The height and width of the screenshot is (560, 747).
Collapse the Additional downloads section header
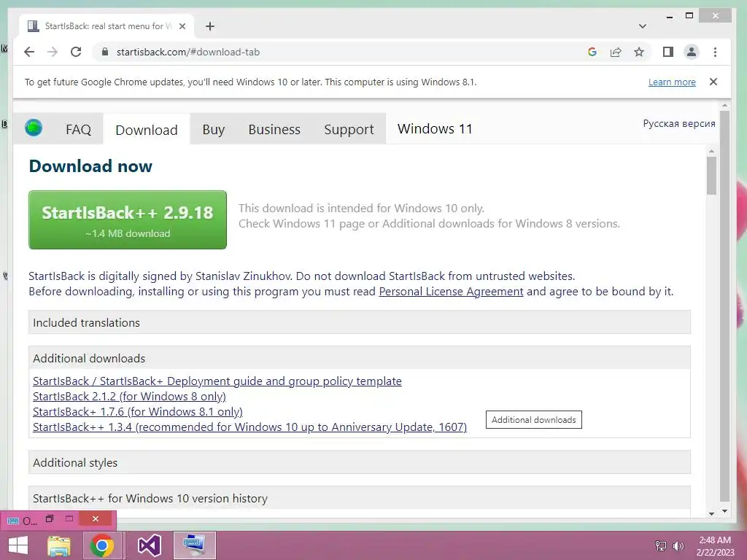(x=359, y=358)
